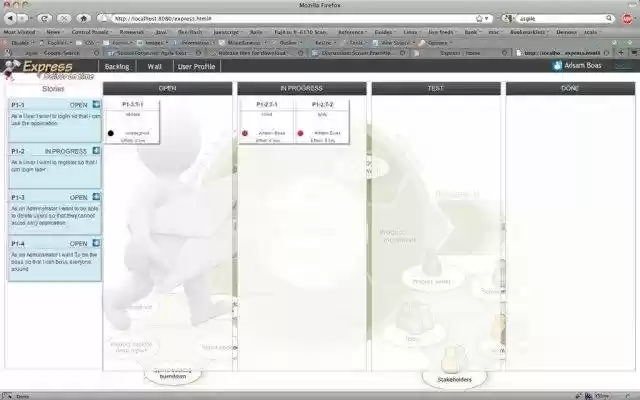The image size is (640, 400).
Task: Select the P1-3 delete users story card
Action: coord(54,212)
